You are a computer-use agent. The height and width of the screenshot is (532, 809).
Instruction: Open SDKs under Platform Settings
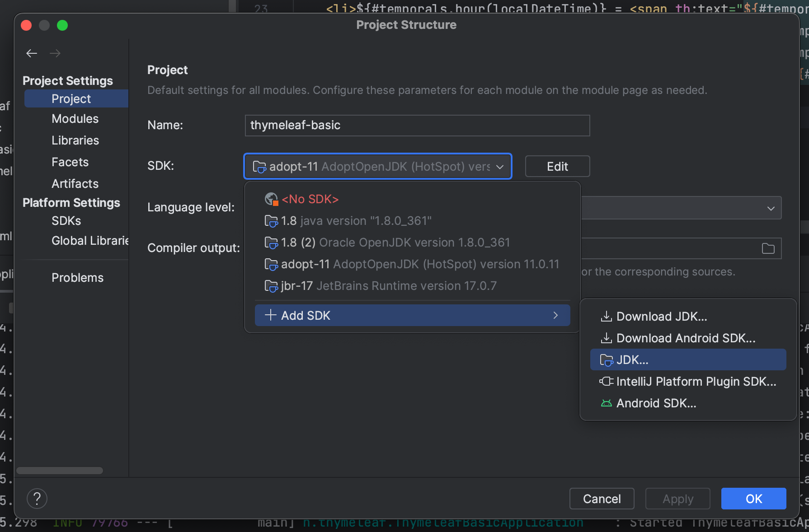point(66,221)
